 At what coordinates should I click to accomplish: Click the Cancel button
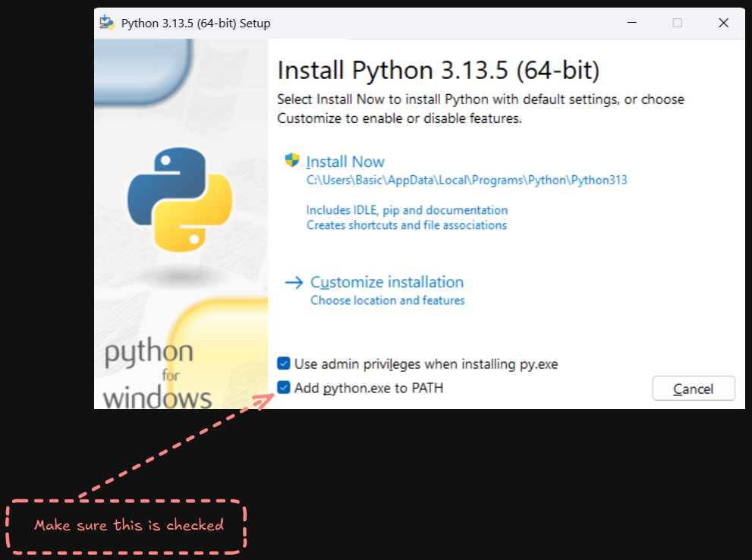tap(694, 389)
